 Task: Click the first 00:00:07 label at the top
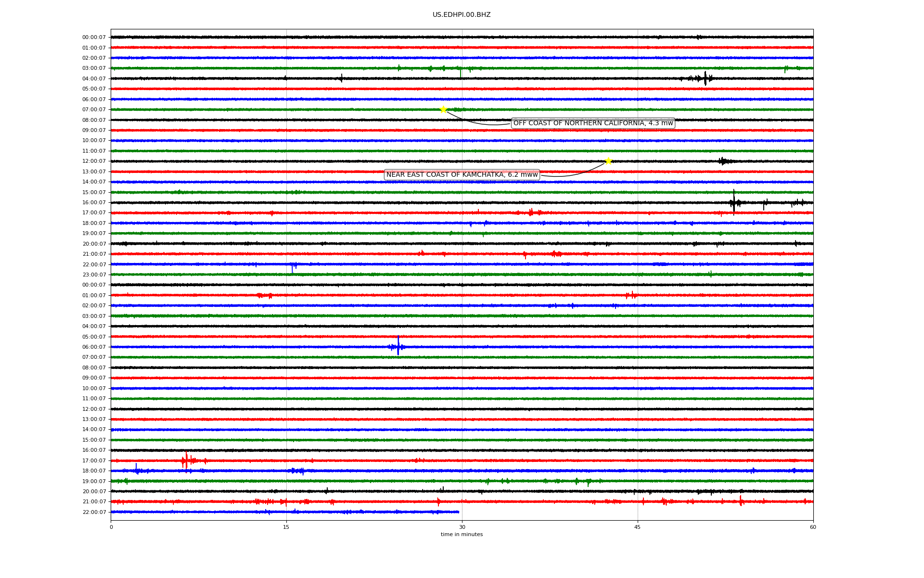click(94, 38)
